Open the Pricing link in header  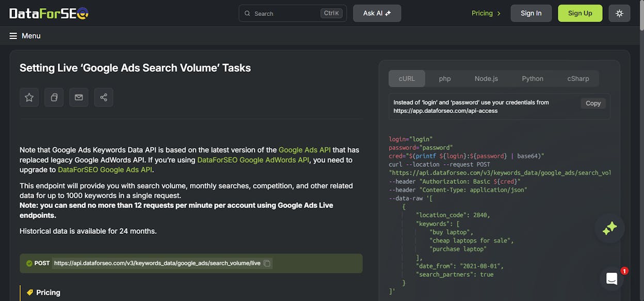(486, 13)
